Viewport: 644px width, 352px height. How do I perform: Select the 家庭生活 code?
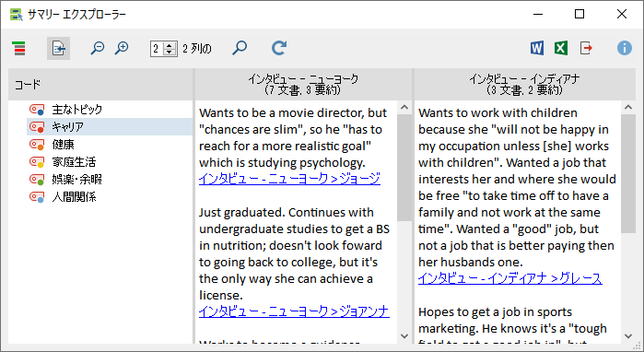(74, 162)
